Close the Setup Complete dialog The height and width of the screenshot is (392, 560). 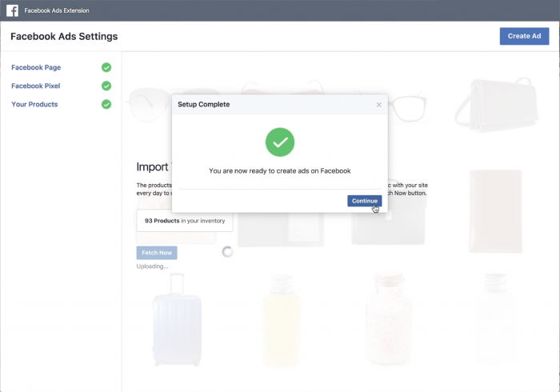coord(378,105)
